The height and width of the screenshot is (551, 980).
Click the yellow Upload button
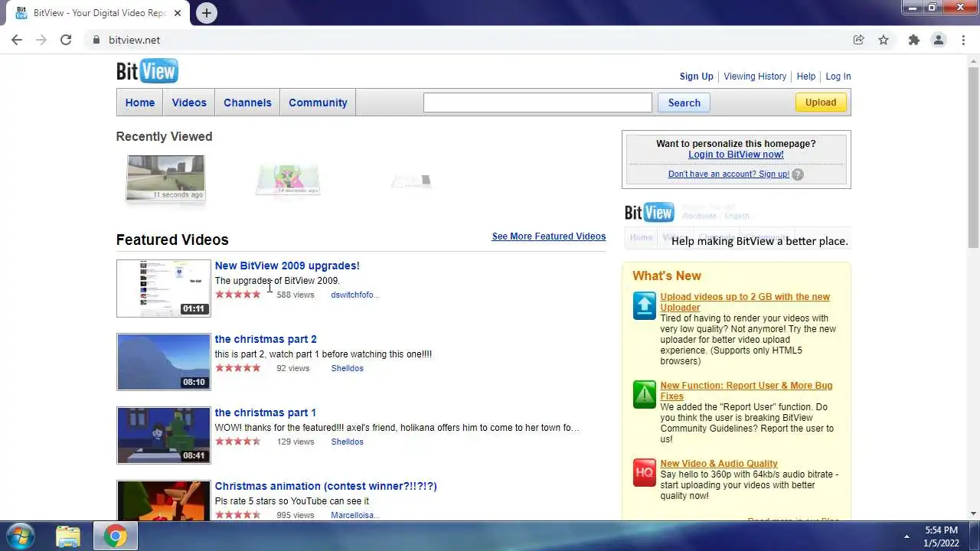point(821,103)
